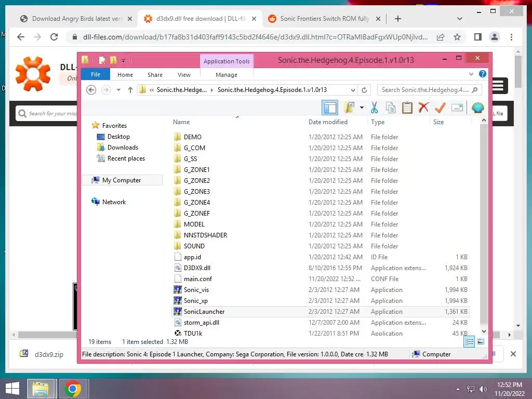Select the Application Tools contextual tab
This screenshot has height=399, width=532.
coord(227,61)
